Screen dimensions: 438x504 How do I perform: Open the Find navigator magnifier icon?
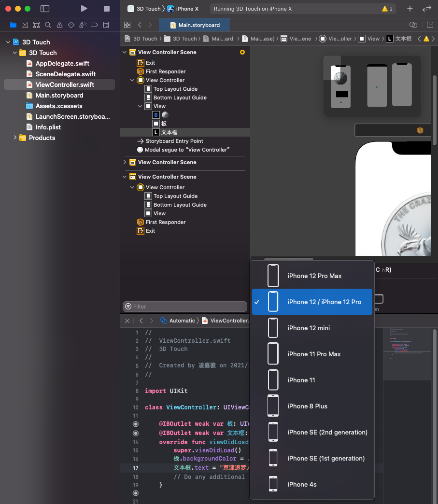(48, 25)
